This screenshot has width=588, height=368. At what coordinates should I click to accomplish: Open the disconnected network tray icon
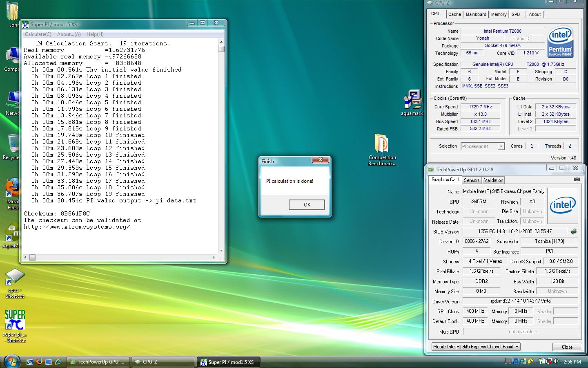[x=549, y=361]
